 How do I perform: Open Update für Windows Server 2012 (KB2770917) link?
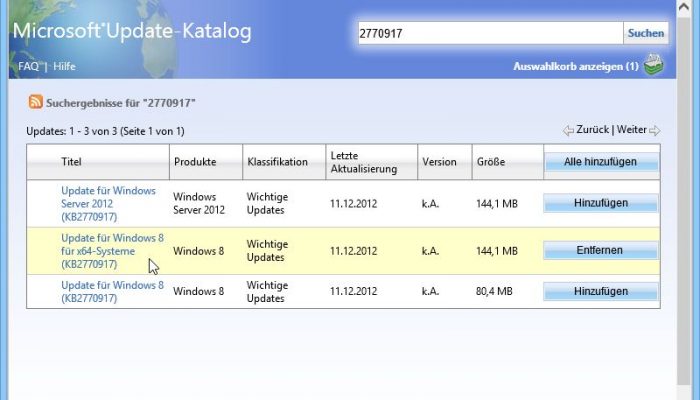click(108, 204)
